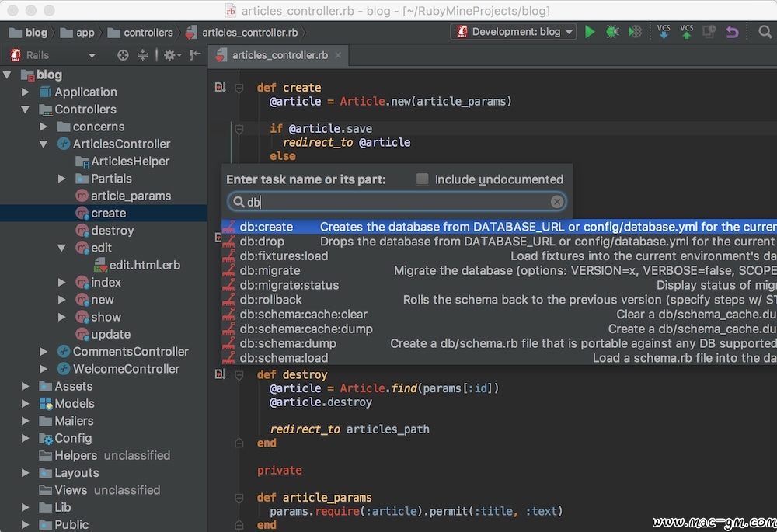The width and height of the screenshot is (777, 532).
Task: Collapse the ArticlesController node
Action: (x=44, y=144)
